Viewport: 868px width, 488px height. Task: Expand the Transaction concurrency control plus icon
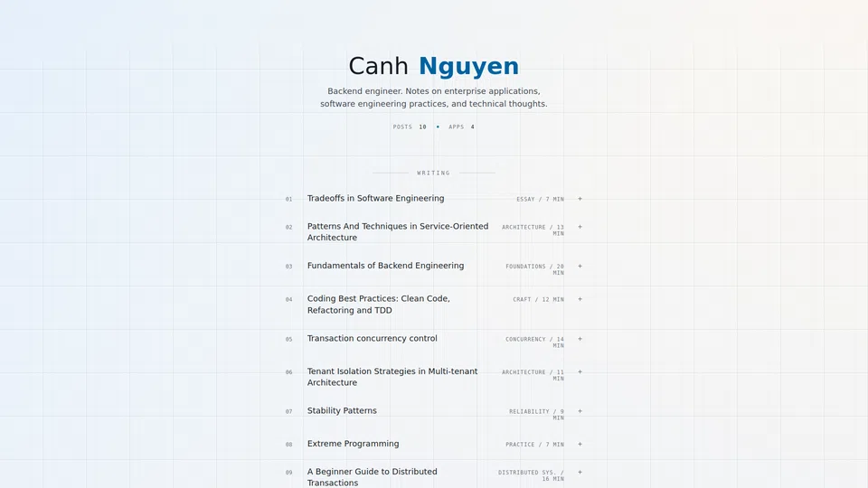[580, 339]
